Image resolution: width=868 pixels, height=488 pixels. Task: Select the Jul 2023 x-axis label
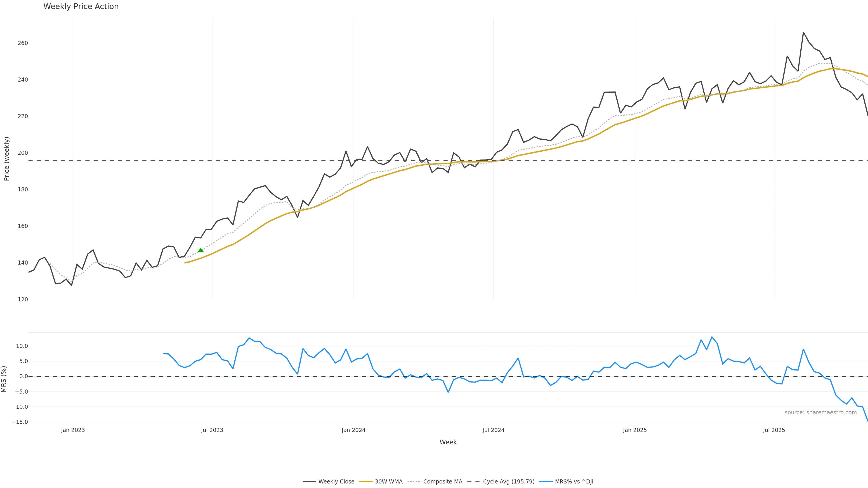pos(212,430)
